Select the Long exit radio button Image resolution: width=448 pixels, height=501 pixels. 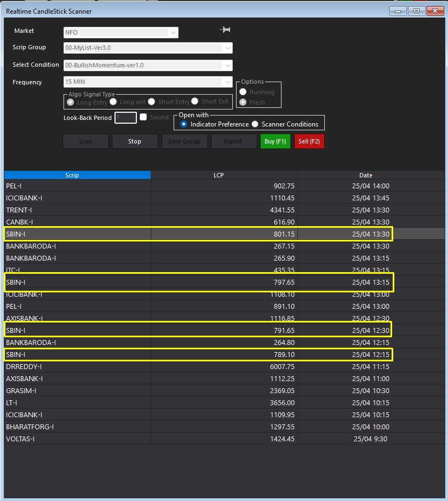pyautogui.click(x=113, y=102)
